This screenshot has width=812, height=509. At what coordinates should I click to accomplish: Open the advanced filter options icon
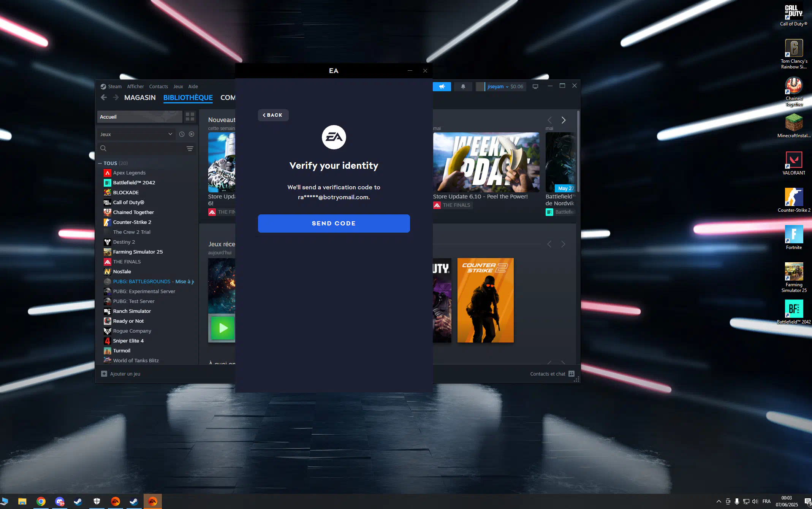coord(190,149)
